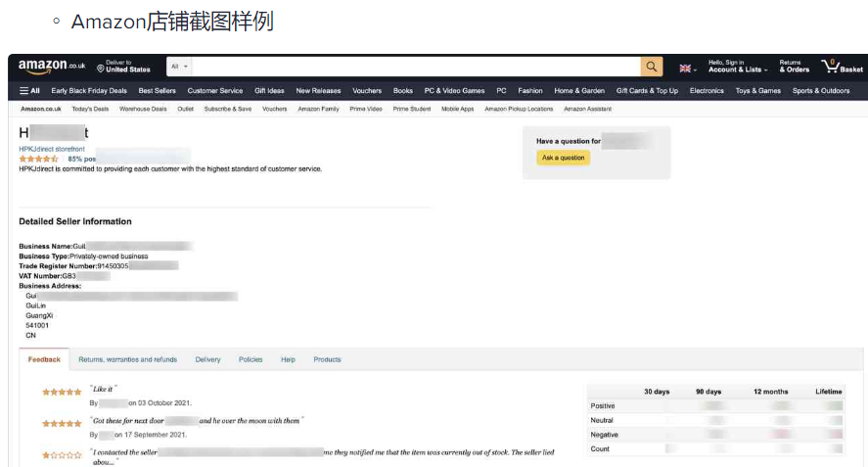
Task: Open the HPKJdirect storefront link
Action: (52, 149)
